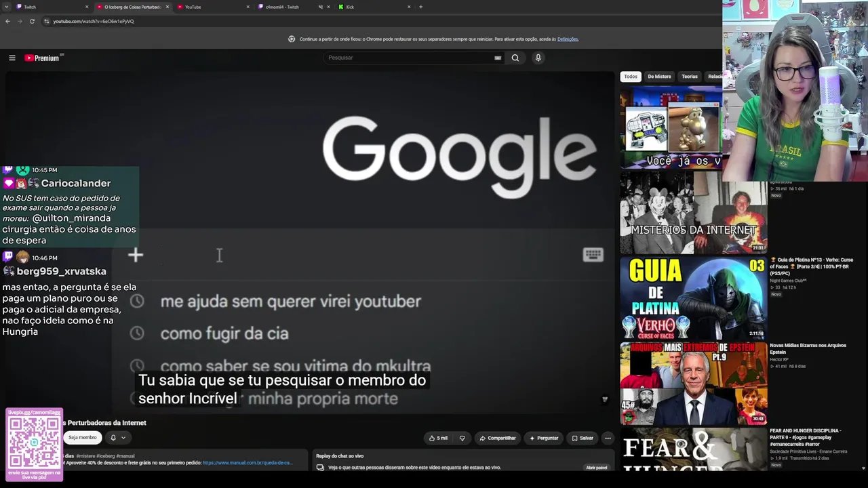Start voice search with the microphone icon
This screenshot has height=488, width=868.
[538, 58]
